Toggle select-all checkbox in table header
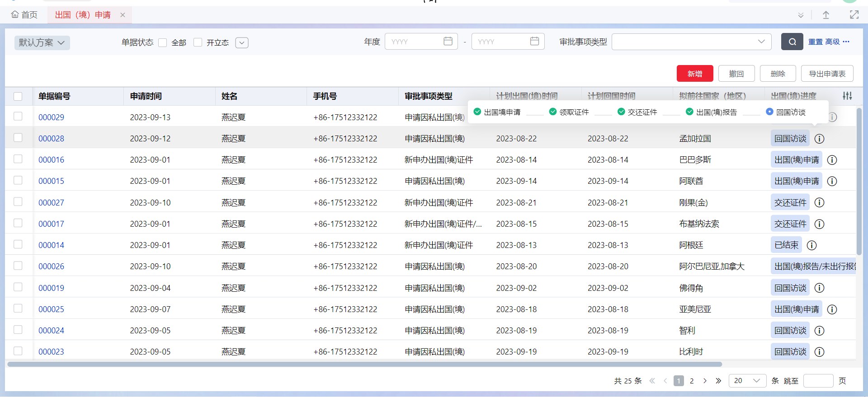This screenshot has width=868, height=397. [x=18, y=96]
